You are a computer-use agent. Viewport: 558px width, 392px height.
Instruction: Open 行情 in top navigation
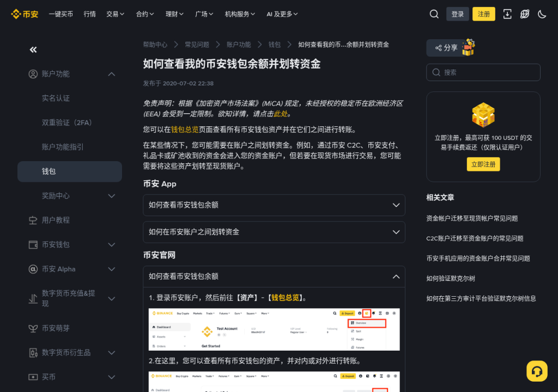click(90, 14)
